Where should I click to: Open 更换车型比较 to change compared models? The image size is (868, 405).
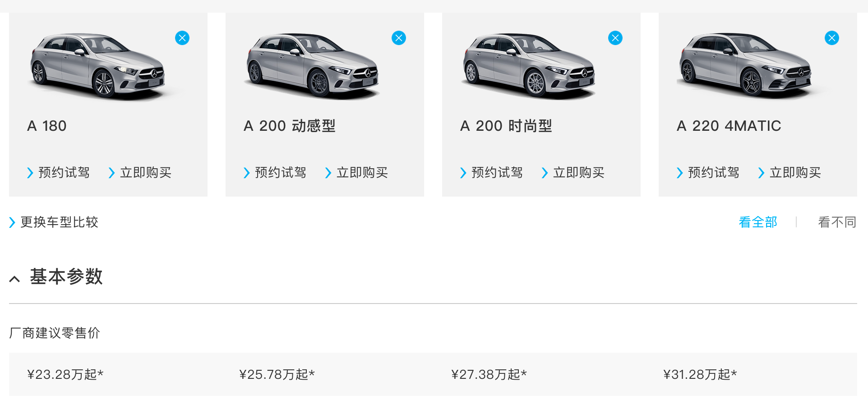coord(54,222)
